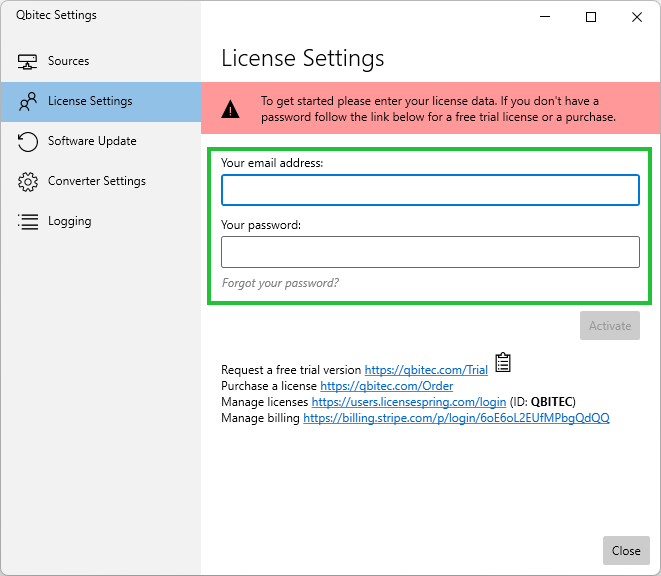
Task: Click the Converter Settings gear icon
Action: (28, 182)
